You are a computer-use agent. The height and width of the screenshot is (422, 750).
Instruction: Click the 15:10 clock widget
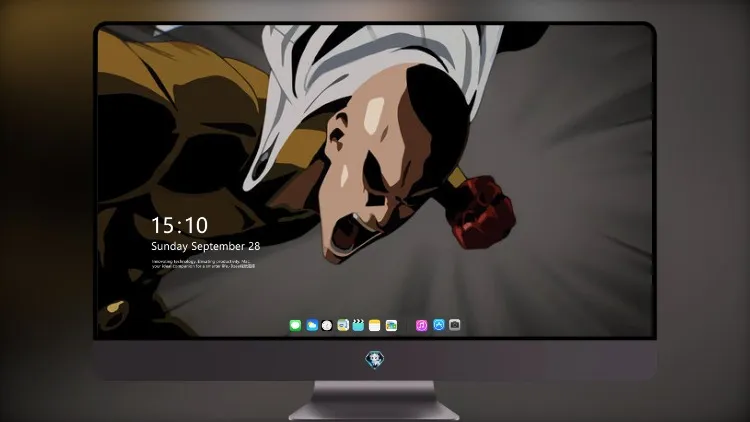pos(179,225)
